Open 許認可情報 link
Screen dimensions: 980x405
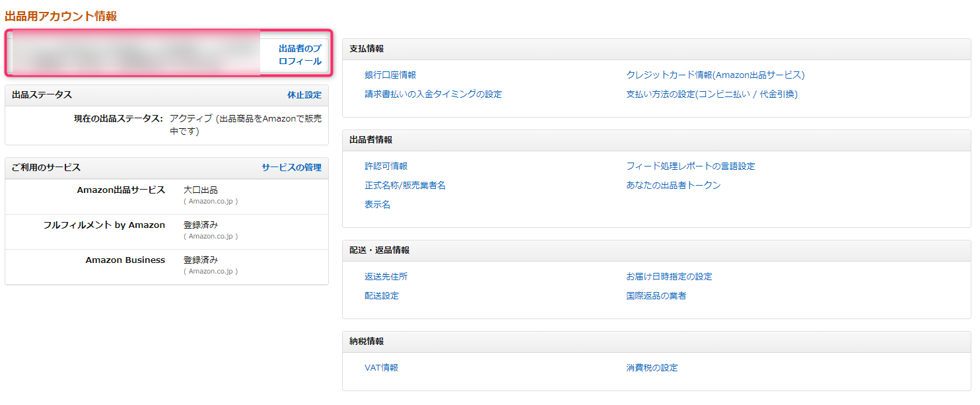pyautogui.click(x=386, y=166)
